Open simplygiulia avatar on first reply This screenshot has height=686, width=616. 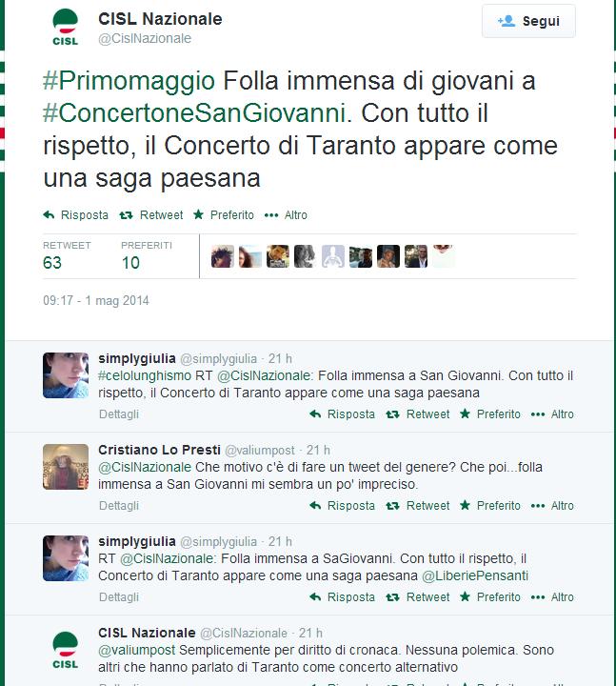66,375
